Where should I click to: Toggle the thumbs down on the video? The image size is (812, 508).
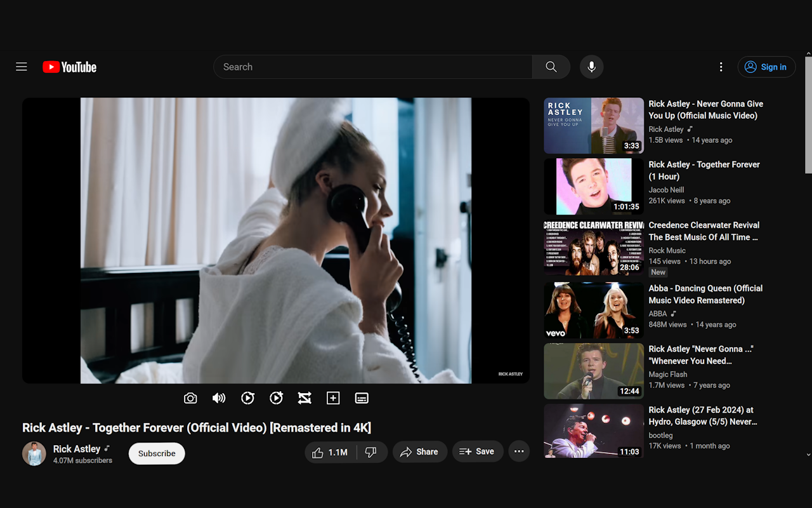click(372, 451)
